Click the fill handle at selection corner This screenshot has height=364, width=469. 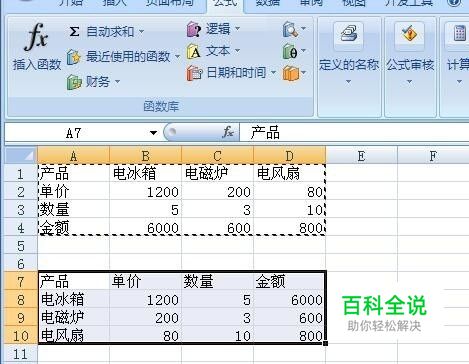coord(325,343)
